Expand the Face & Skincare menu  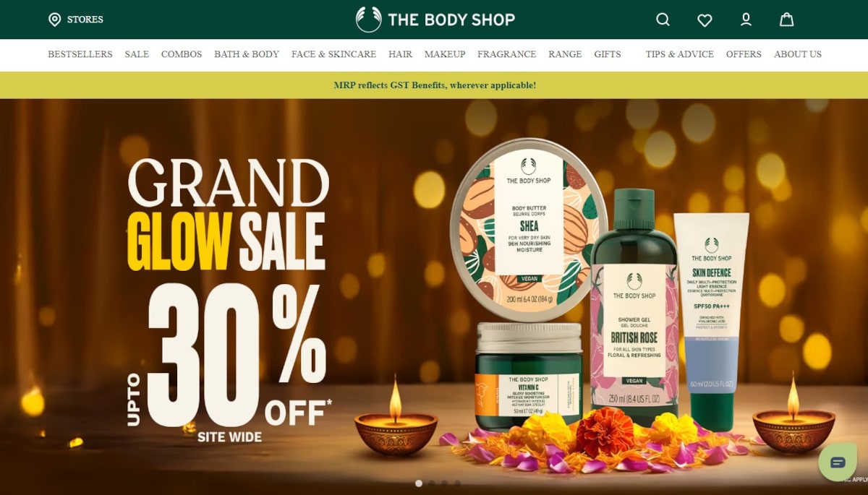pyautogui.click(x=333, y=54)
